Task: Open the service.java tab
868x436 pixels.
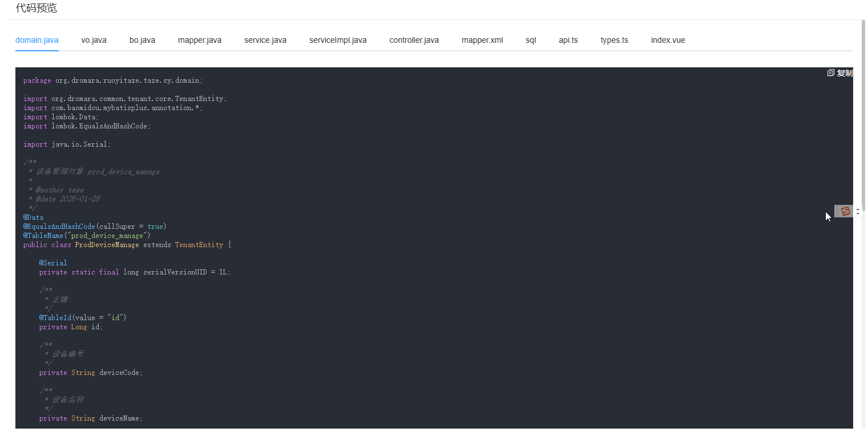Action: point(265,41)
